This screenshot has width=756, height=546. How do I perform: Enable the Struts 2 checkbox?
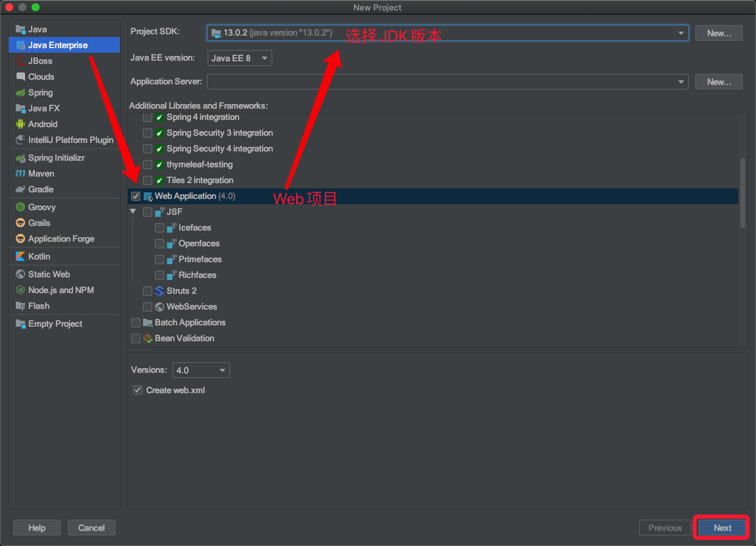(x=148, y=291)
